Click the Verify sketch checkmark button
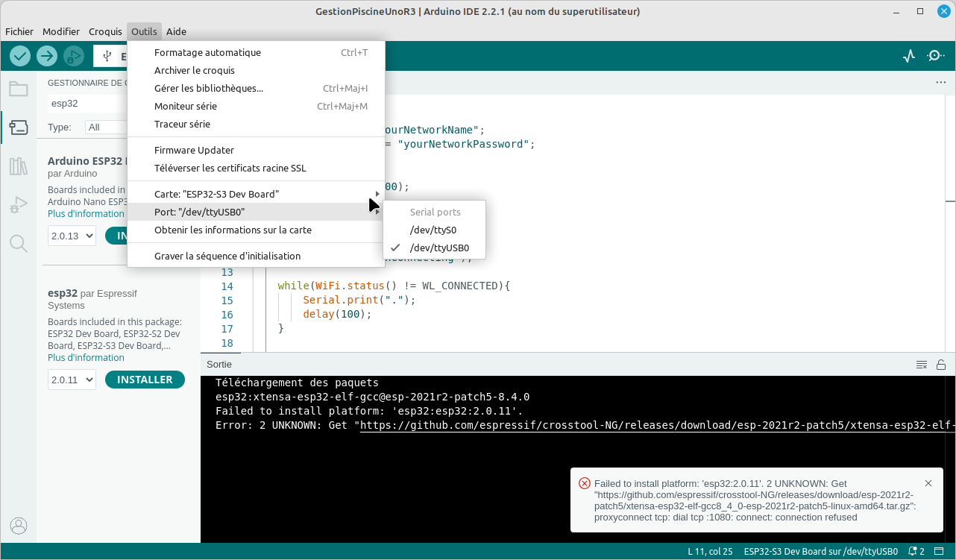 coord(20,56)
